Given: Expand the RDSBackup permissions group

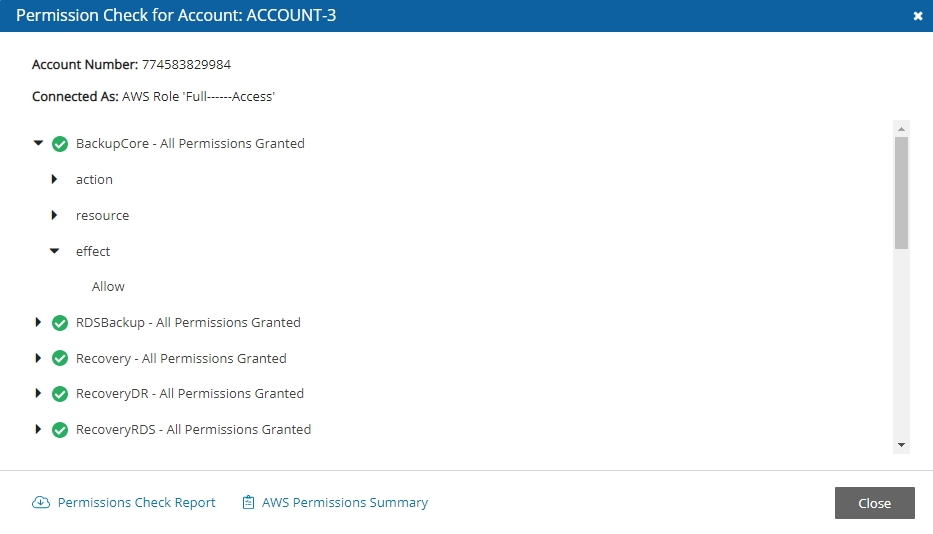Looking at the screenshot, I should point(38,323).
